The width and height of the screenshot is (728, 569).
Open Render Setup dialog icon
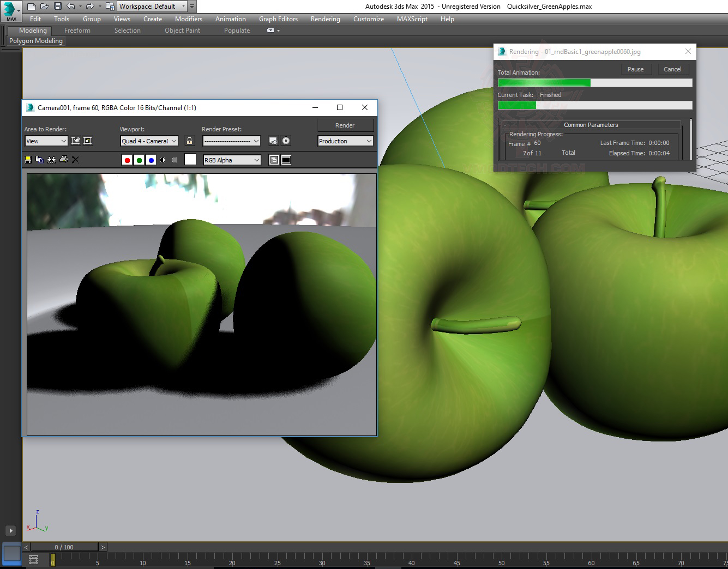coord(274,141)
